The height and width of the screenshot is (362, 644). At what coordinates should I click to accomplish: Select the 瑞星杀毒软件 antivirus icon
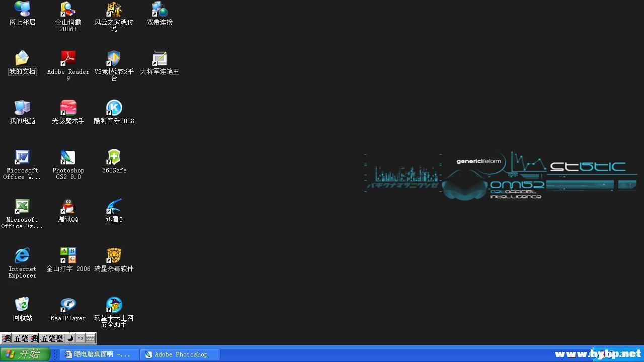pyautogui.click(x=114, y=256)
